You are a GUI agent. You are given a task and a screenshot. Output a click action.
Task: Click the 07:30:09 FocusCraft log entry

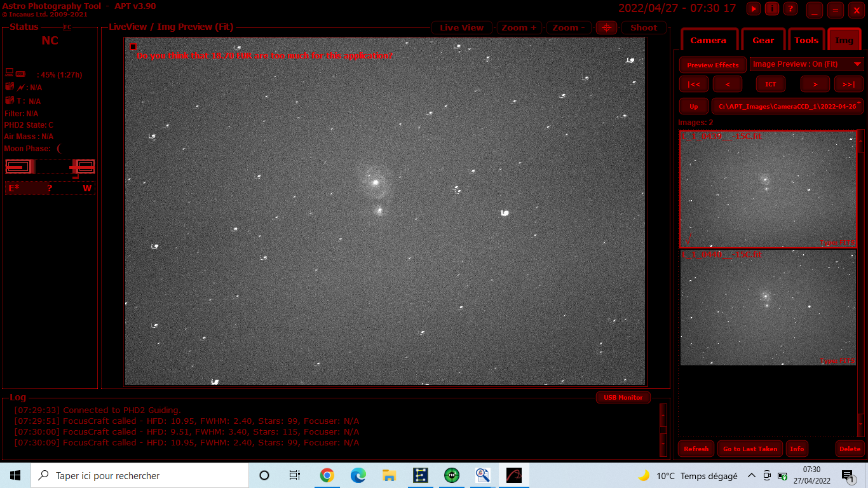pyautogui.click(x=187, y=442)
